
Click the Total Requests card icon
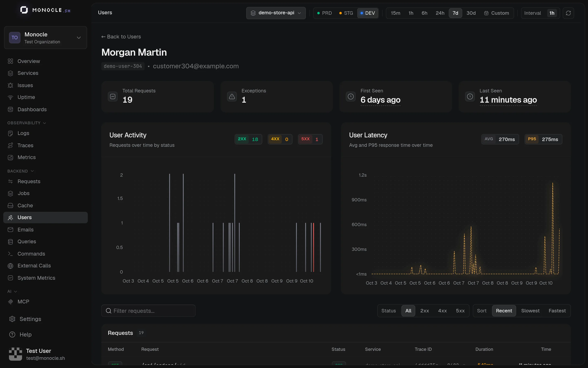tap(113, 97)
